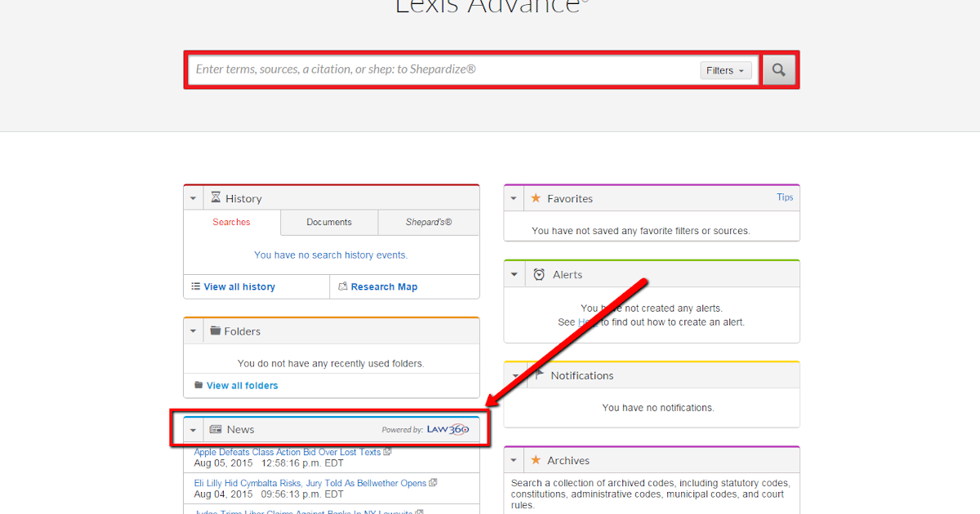
Task: Click the list icon beside View all history
Action: click(196, 286)
